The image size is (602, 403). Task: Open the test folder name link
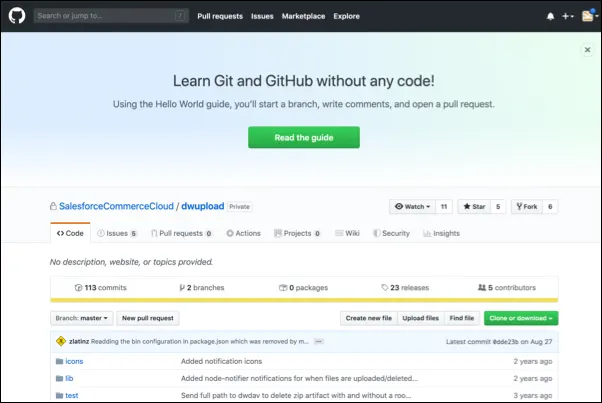[71, 395]
